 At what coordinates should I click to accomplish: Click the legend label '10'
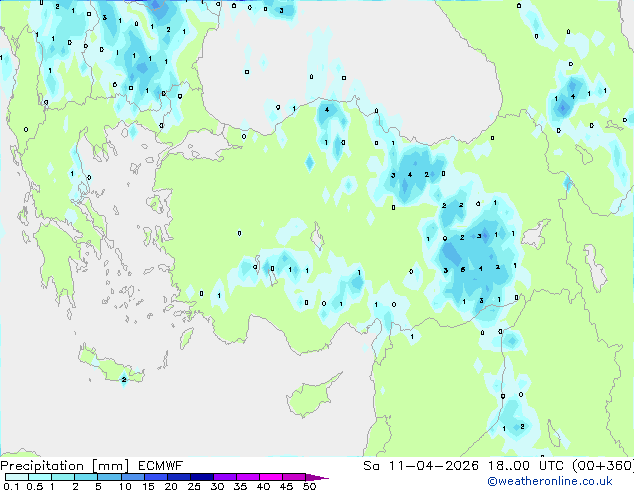point(125,486)
